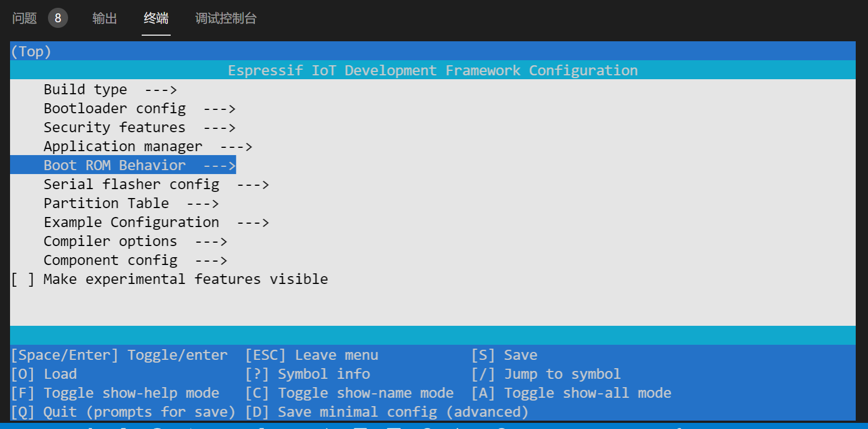Select the 调试控制台 tab
Image resolution: width=868 pixels, height=429 pixels.
(225, 18)
